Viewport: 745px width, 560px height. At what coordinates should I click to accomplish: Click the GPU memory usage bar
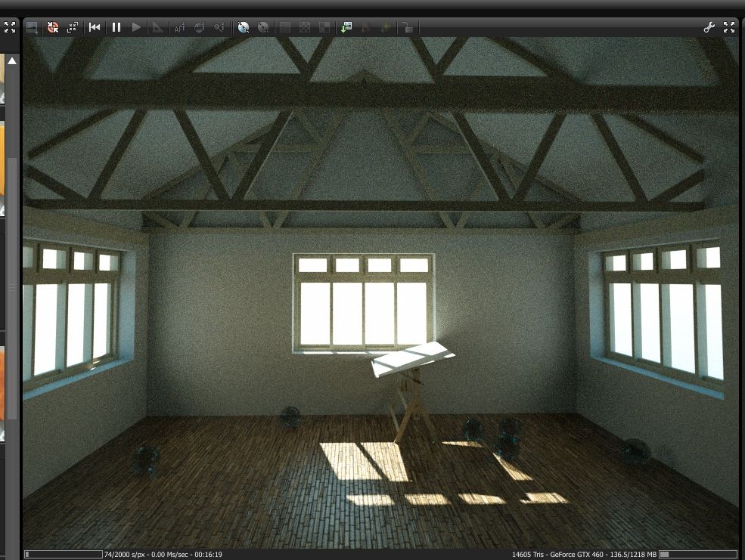coord(698,554)
